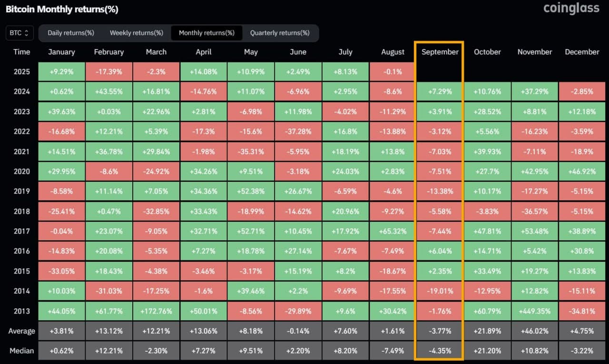609x364 pixels.
Task: Open the BTC coin selector dropdown
Action: click(x=20, y=33)
